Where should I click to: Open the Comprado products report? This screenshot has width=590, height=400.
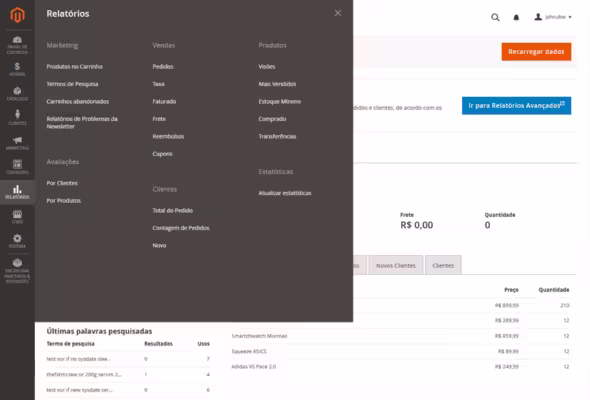[x=272, y=119]
